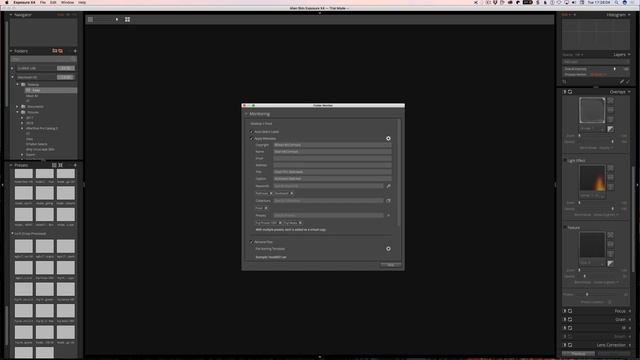Click reset icon in Overlays panel header
The height and width of the screenshot is (360, 640).
570,92
